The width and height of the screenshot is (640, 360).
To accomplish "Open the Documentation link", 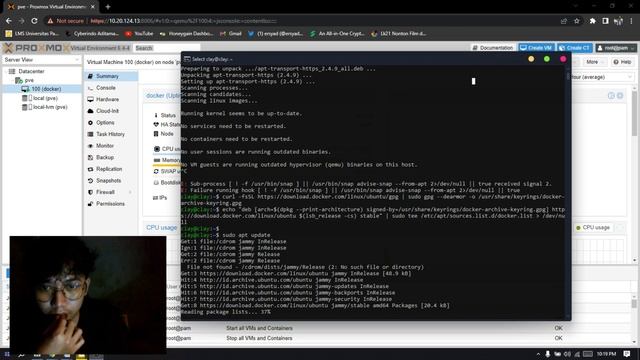I will tap(493, 48).
